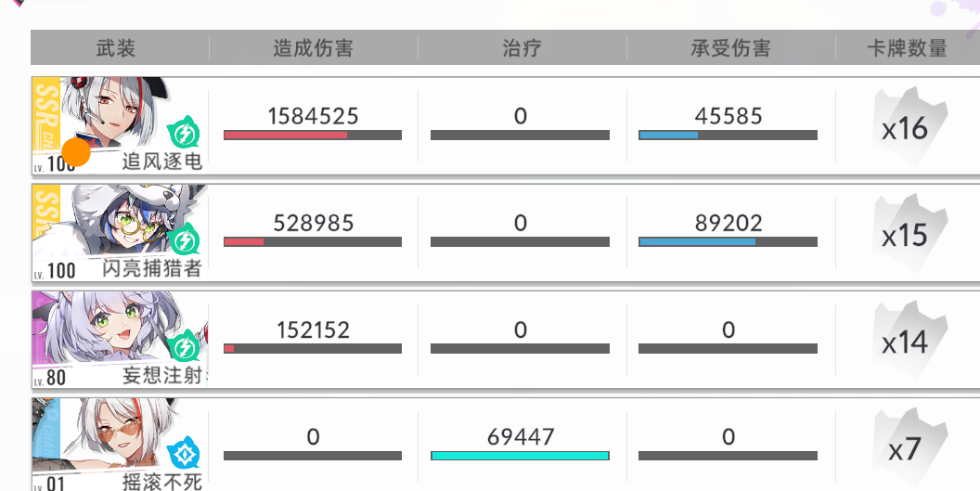Open the x7 card count badge
The width and height of the screenshot is (980, 491).
tap(909, 448)
